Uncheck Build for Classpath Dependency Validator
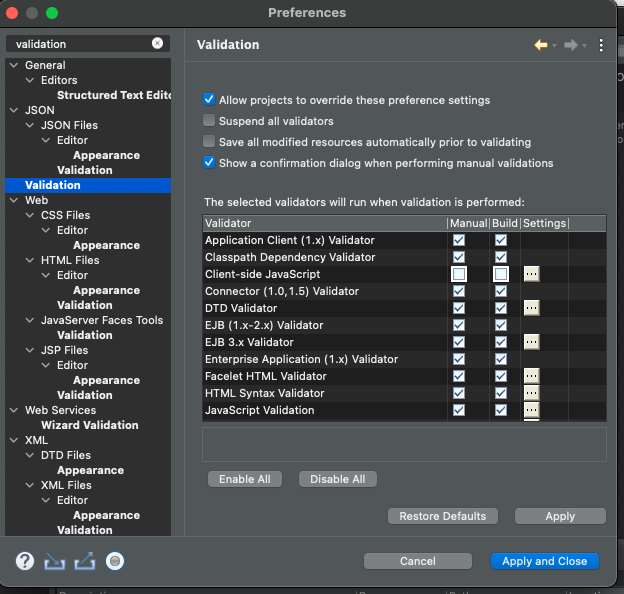 coord(501,257)
